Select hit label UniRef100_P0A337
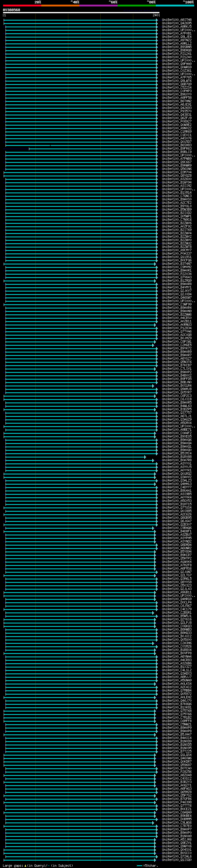This screenshot has width=197, height=868. point(177,253)
